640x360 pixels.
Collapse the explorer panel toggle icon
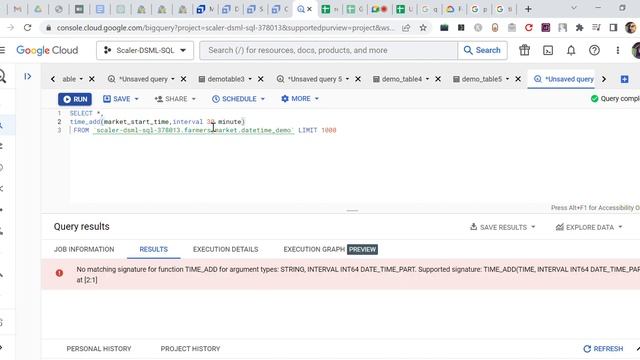point(28,76)
